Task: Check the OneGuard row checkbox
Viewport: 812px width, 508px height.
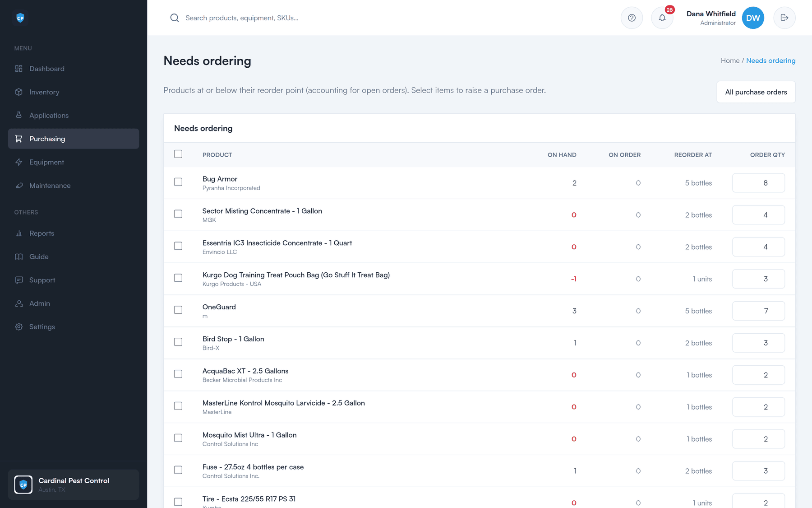Action: (178, 310)
